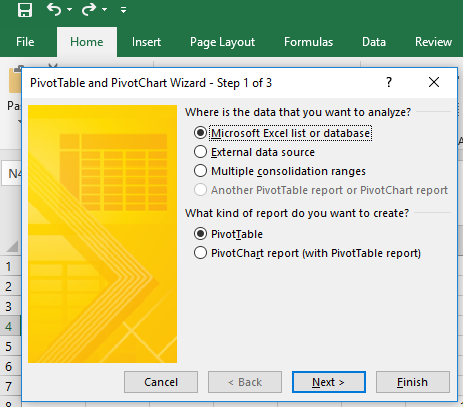
Task: Click the Select All corner triangle
Action: pyautogui.click(x=12, y=246)
